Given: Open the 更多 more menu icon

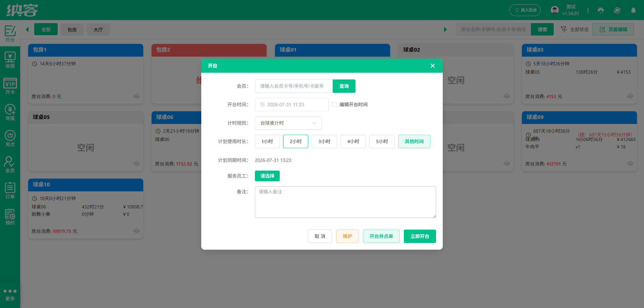Looking at the screenshot, I should click(x=10, y=295).
